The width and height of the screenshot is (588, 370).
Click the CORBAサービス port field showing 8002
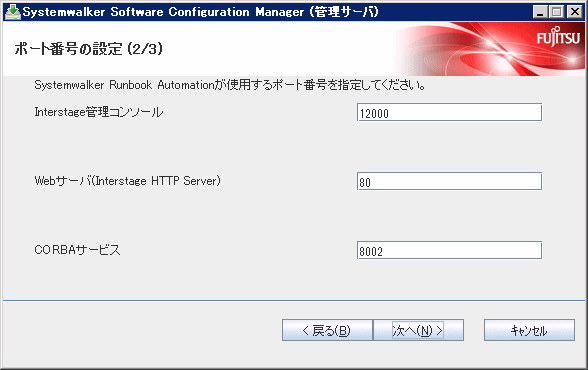449,250
